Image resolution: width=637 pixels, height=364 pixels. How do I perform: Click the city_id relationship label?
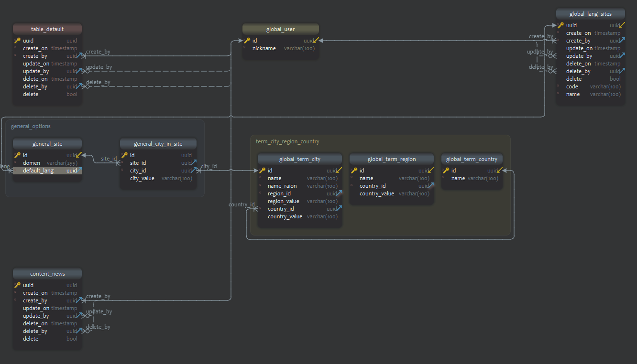click(x=209, y=167)
